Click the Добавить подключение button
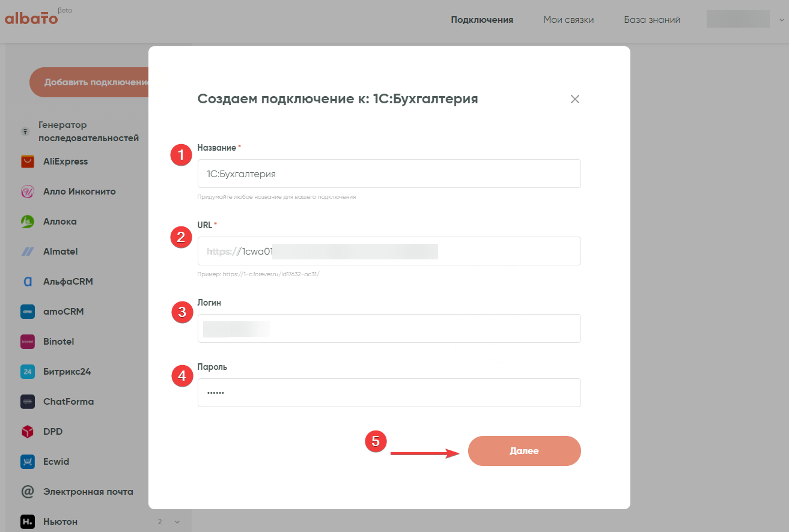This screenshot has height=532, width=789. pos(90,82)
